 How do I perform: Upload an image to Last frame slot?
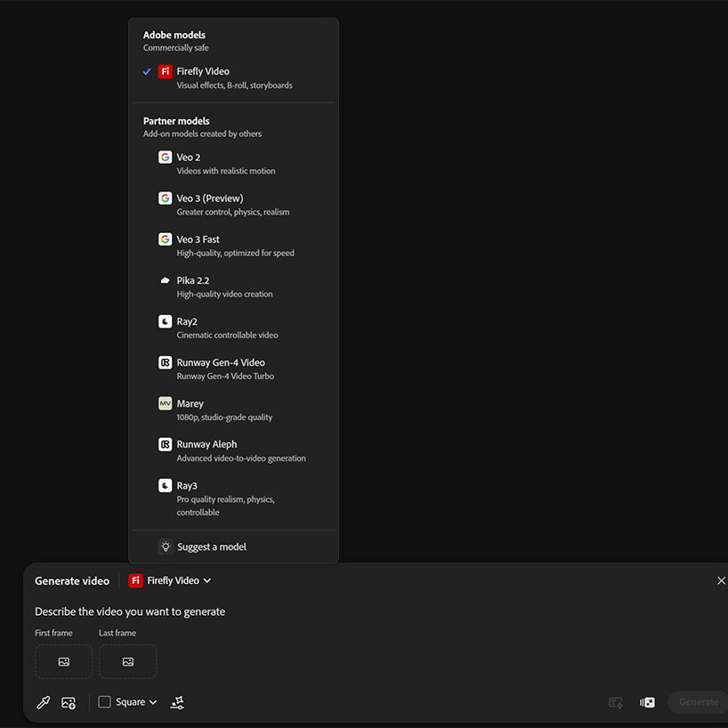tap(127, 661)
